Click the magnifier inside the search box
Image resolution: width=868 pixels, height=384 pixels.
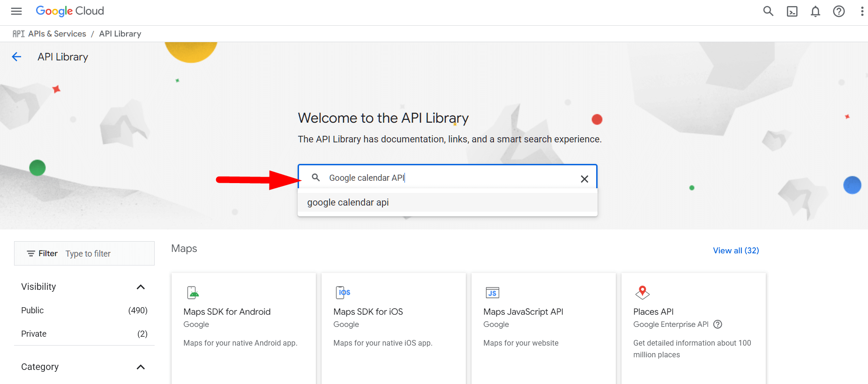[316, 177]
